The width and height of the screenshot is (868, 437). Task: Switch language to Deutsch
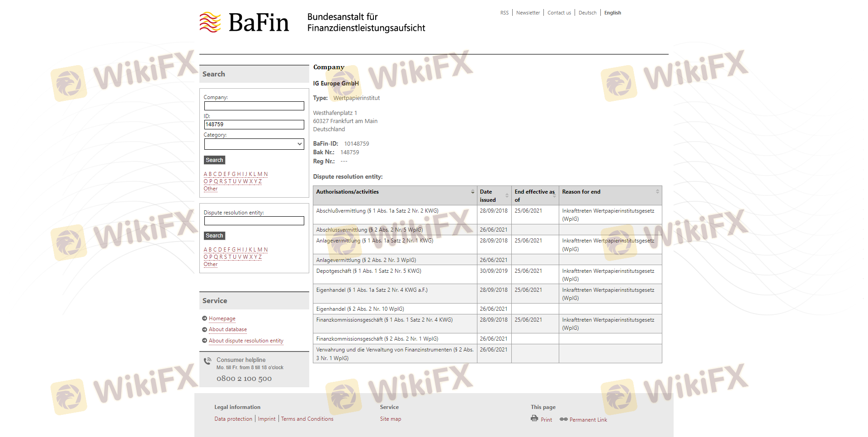pyautogui.click(x=587, y=13)
